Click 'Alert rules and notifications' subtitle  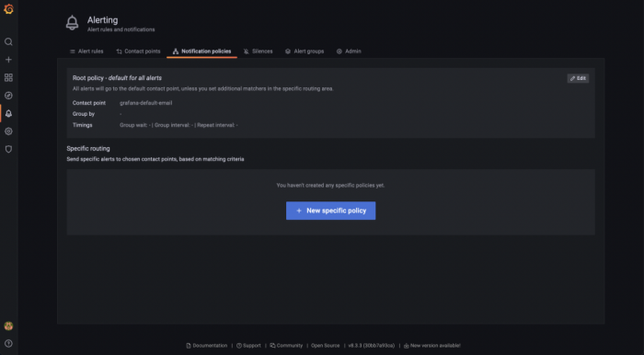tap(121, 29)
